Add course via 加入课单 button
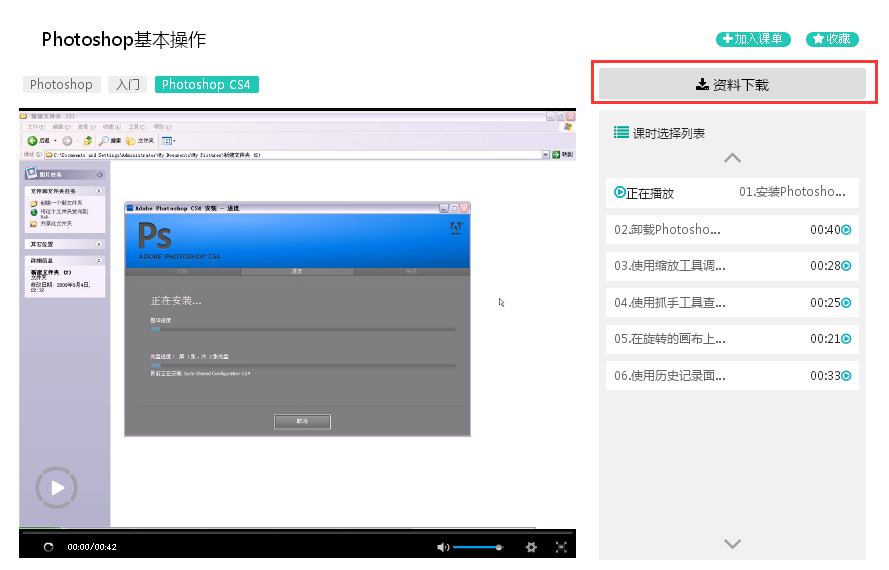Screen dimensions: 889x570 point(753,39)
